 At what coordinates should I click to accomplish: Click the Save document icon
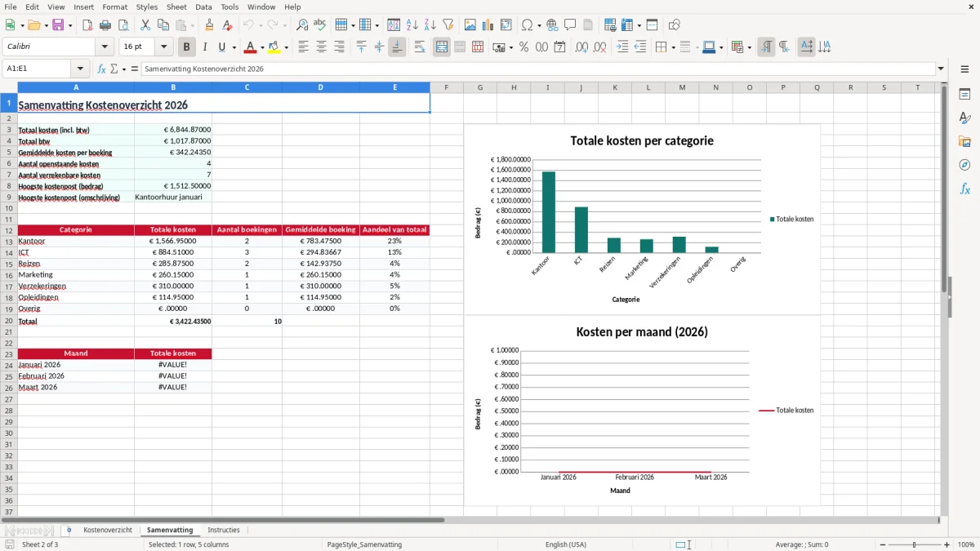pyautogui.click(x=58, y=25)
